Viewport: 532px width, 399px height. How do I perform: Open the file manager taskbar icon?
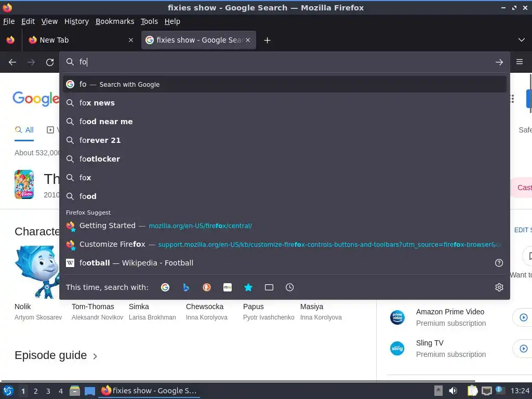tap(75, 391)
